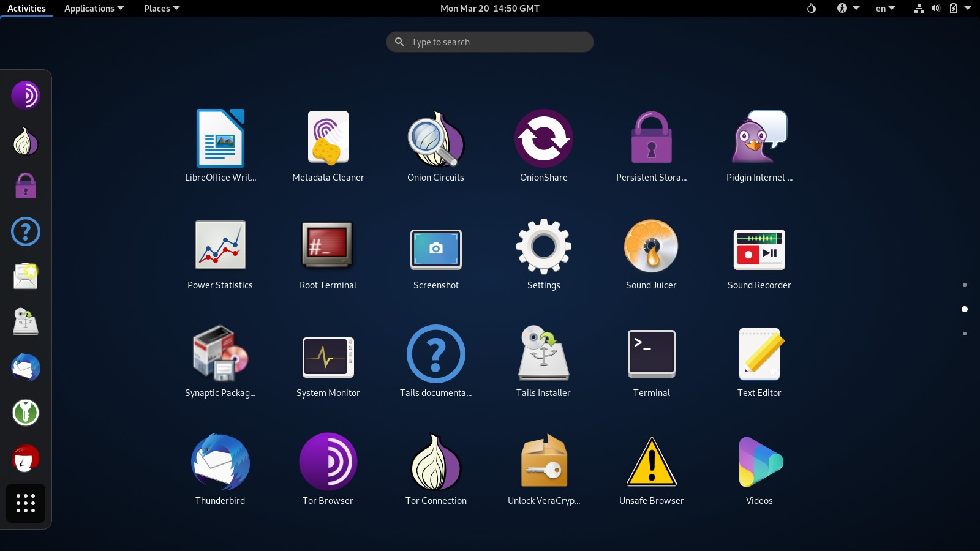Image resolution: width=980 pixels, height=551 pixels.
Task: Open the system menu arrow
Action: click(x=968, y=9)
